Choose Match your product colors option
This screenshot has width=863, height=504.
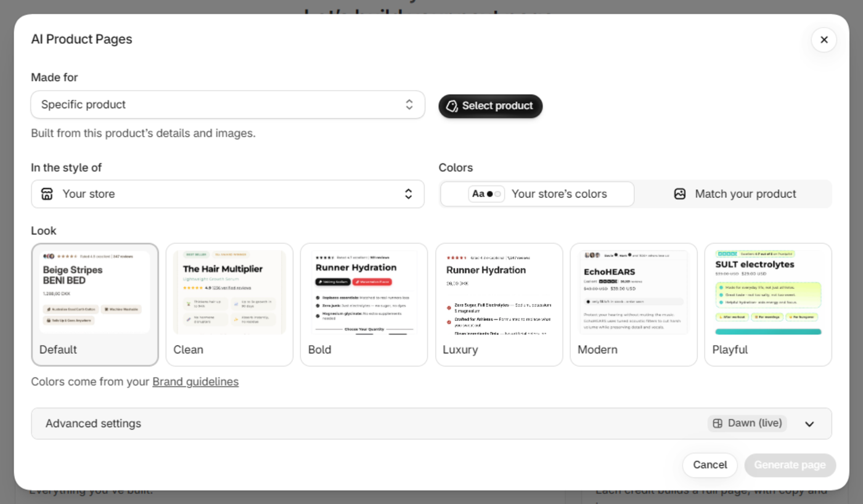click(x=734, y=194)
